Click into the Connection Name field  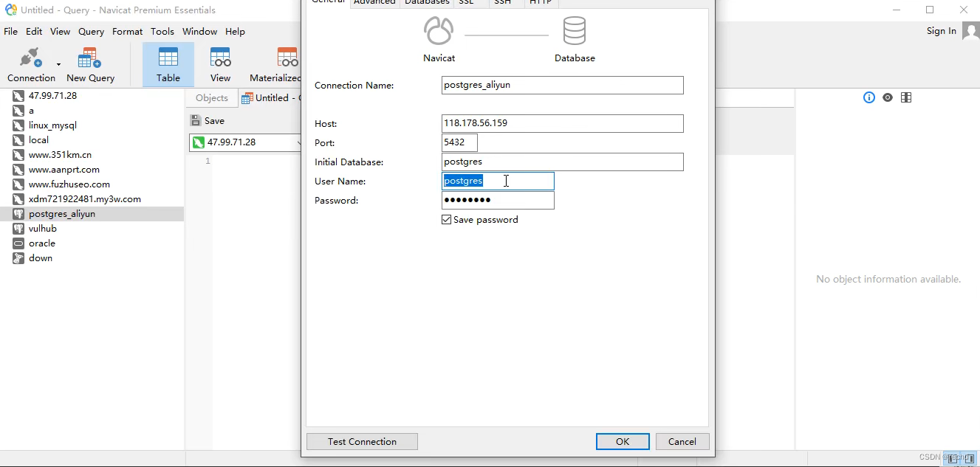(562, 85)
